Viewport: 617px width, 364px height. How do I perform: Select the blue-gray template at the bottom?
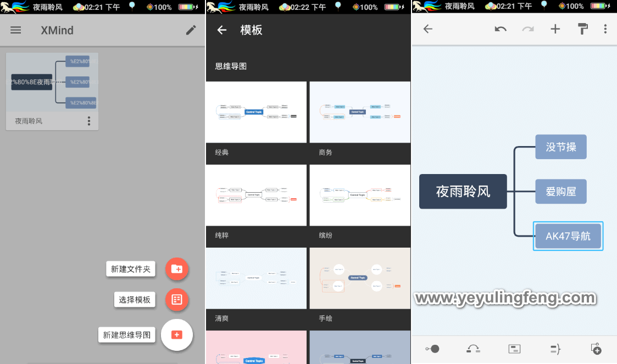tap(360, 347)
